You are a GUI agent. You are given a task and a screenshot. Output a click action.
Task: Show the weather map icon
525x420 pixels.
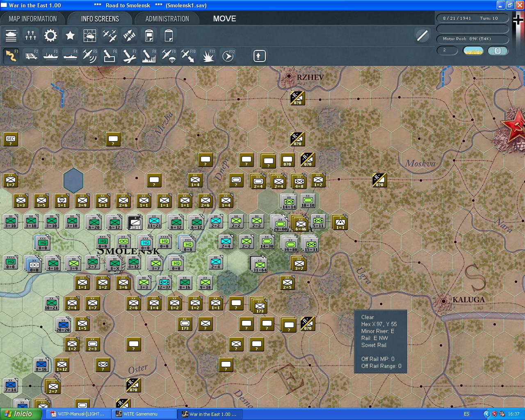pyautogui.click(x=90, y=36)
